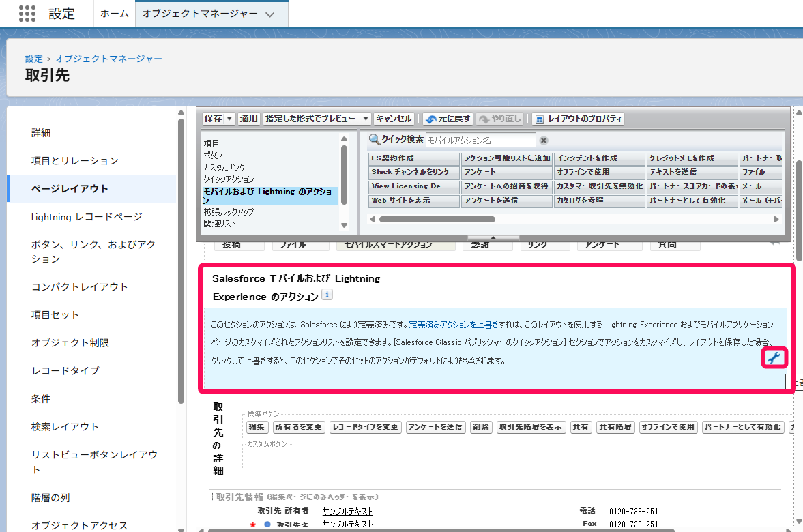Switch to the オブジェクトマネージャー tab
Viewport: 803px width, 532px height.
click(200, 14)
